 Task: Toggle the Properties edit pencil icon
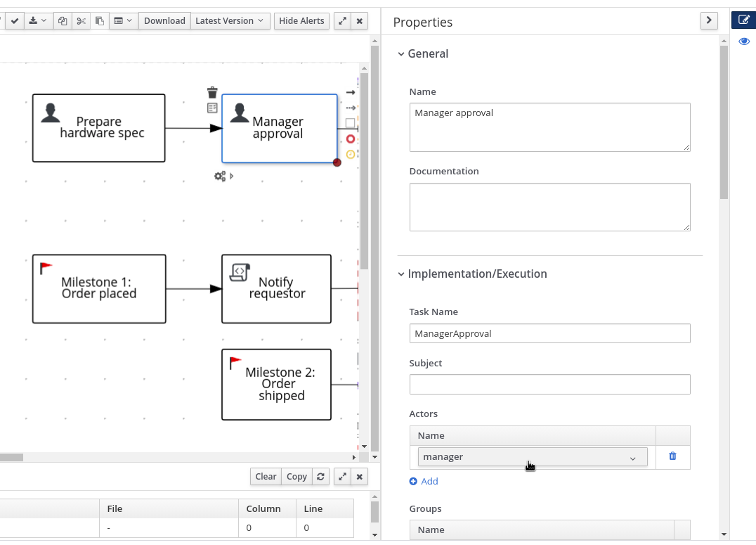click(743, 20)
